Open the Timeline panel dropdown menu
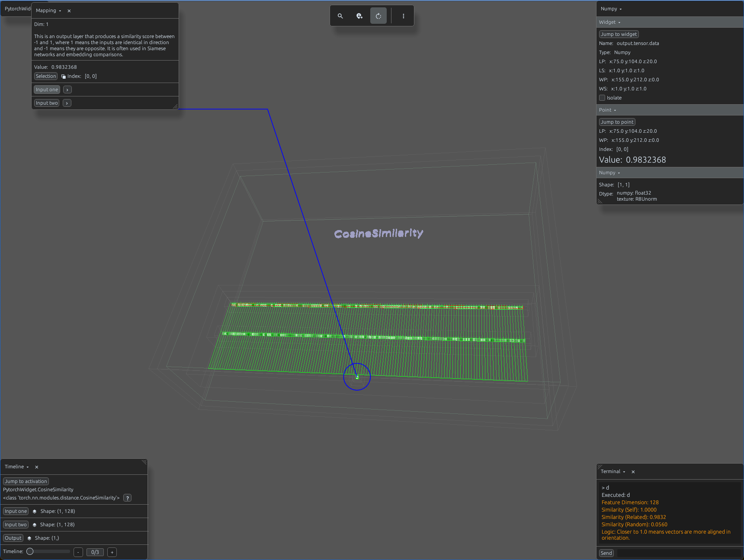 coord(17,467)
